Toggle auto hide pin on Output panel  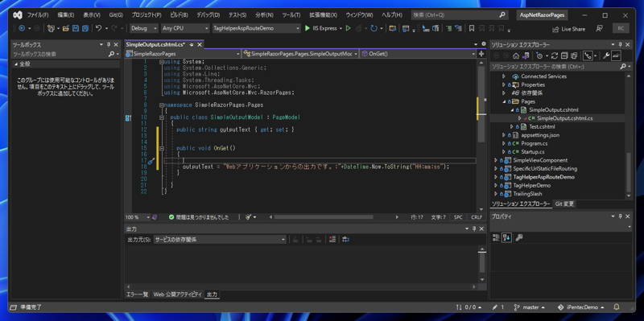474,228
